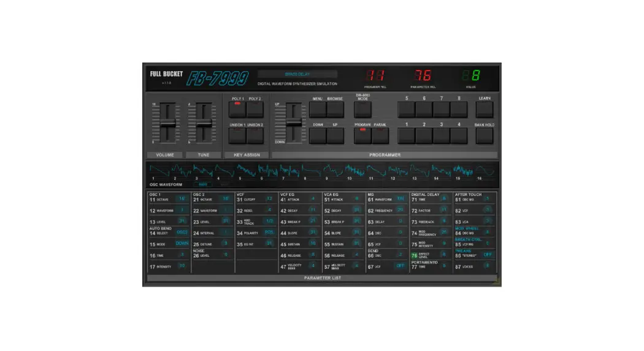Click programmer number 2 button

tap(424, 136)
